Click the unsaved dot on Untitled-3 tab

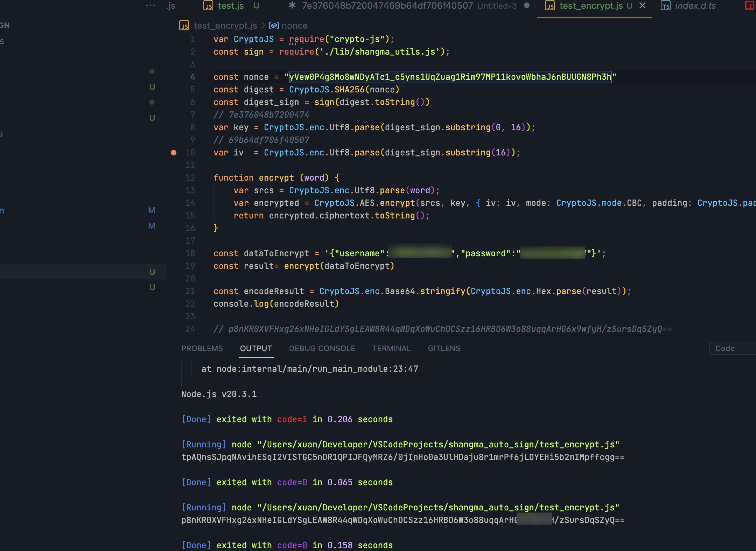tap(527, 6)
